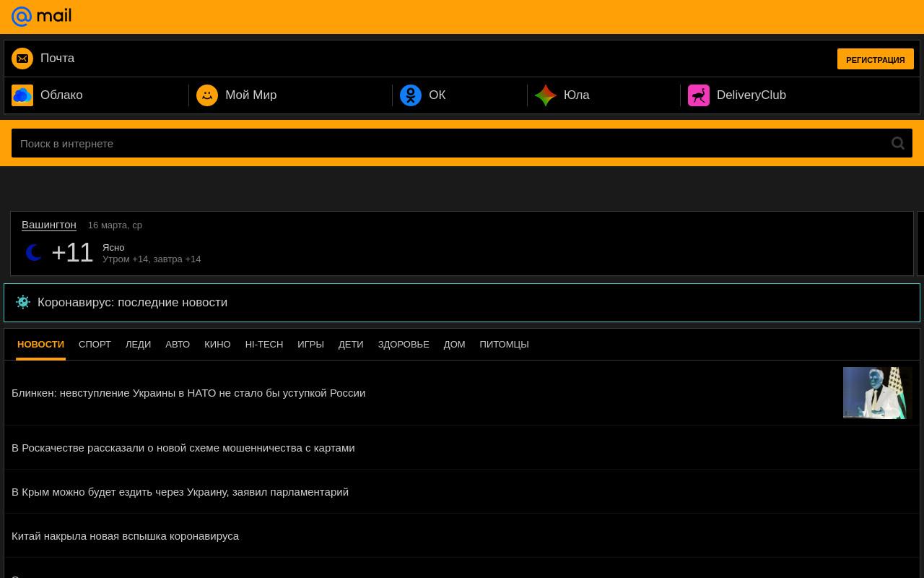924x578 pixels.
Task: Open the Почта link
Action: click(x=58, y=59)
